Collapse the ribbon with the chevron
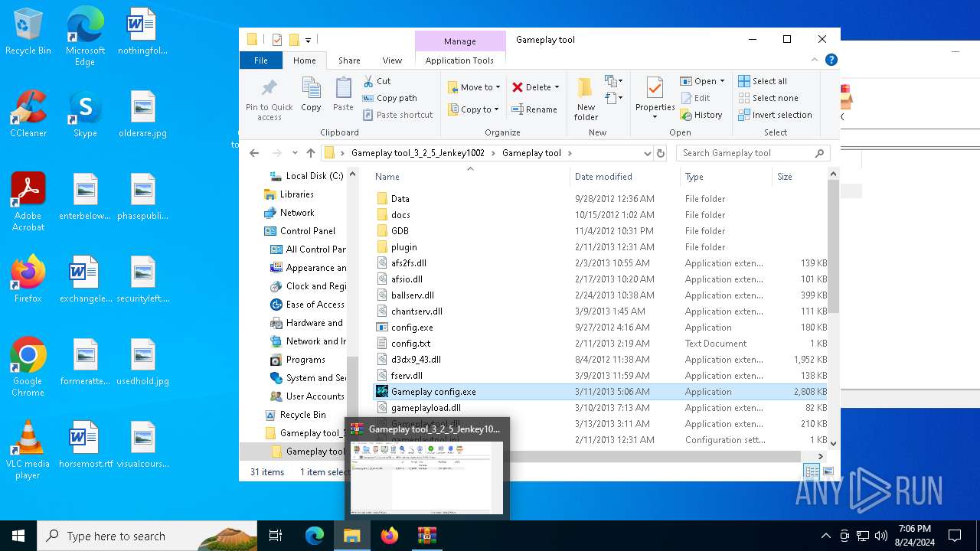Viewport: 980px width, 551px height. pyautogui.click(x=815, y=60)
